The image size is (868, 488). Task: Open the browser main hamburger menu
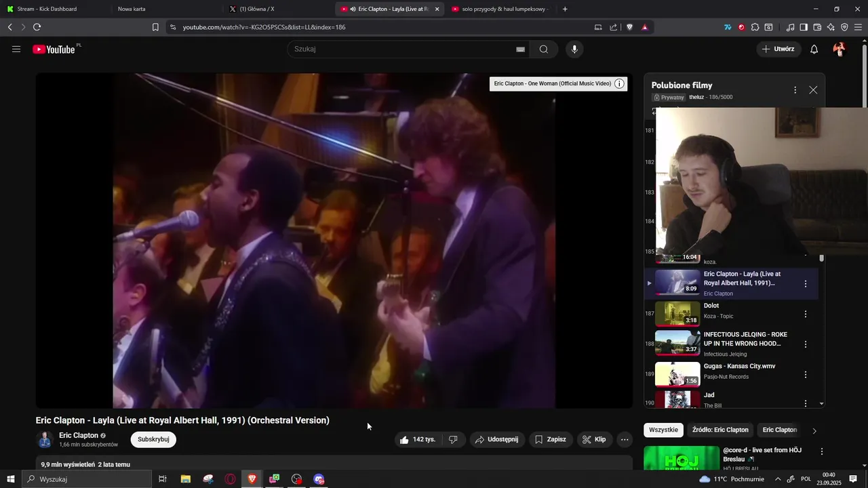(858, 27)
